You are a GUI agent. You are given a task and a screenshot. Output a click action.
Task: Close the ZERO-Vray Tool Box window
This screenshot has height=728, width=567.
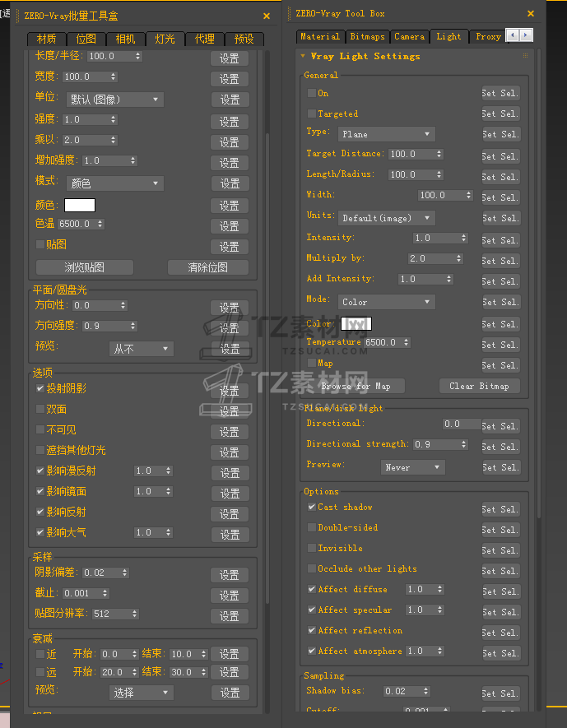click(x=531, y=13)
